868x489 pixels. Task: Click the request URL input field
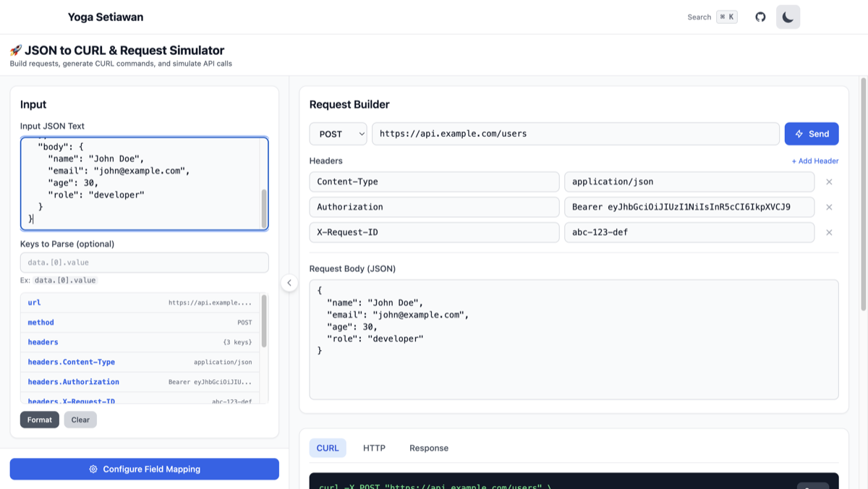click(575, 133)
